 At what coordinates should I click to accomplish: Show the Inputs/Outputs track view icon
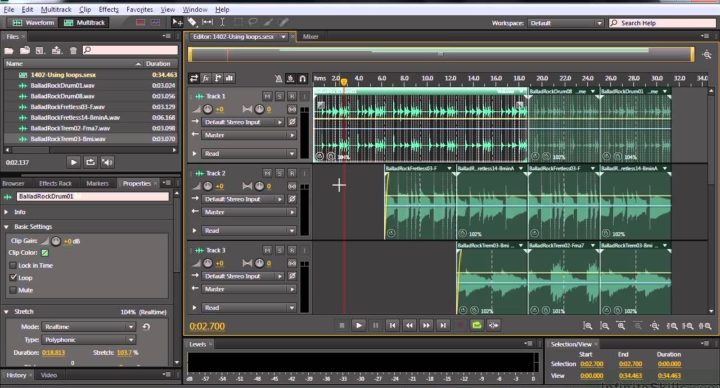194,79
